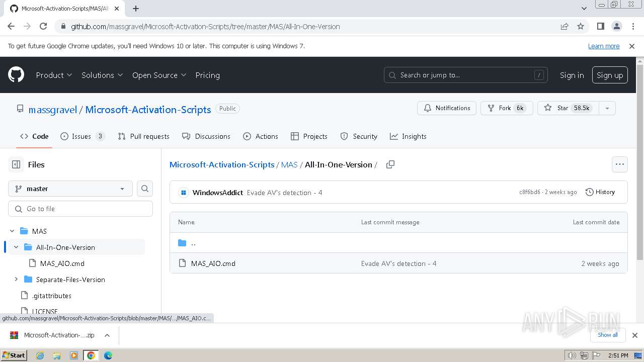Screen dimensions: 644x362
Task: Close the downloads bar
Action: [635, 335]
